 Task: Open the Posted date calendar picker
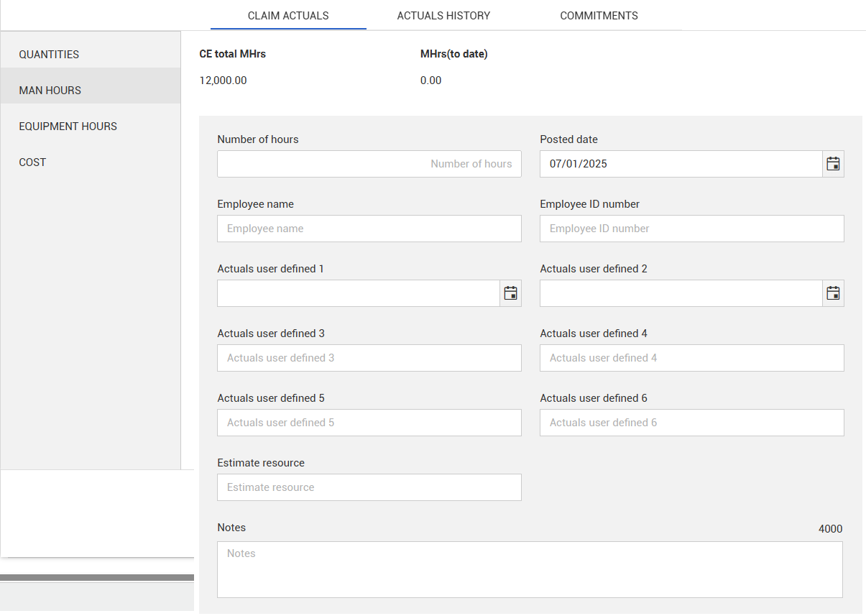point(833,164)
